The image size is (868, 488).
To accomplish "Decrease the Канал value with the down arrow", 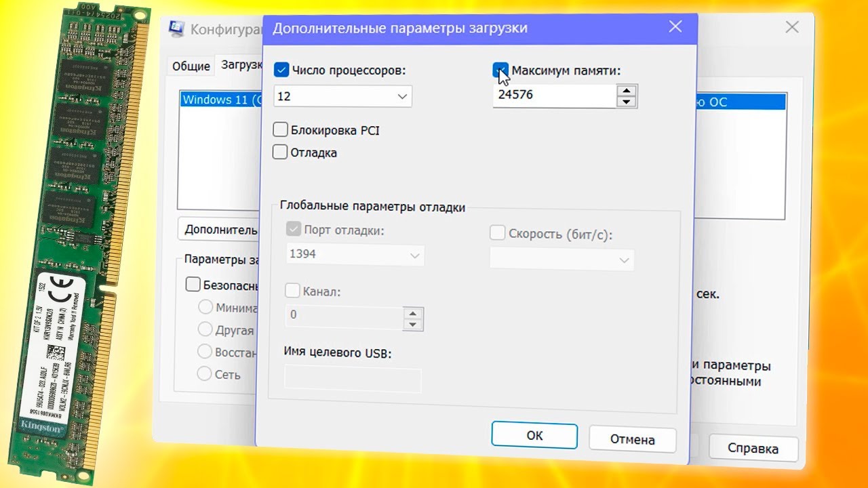I will coord(412,324).
